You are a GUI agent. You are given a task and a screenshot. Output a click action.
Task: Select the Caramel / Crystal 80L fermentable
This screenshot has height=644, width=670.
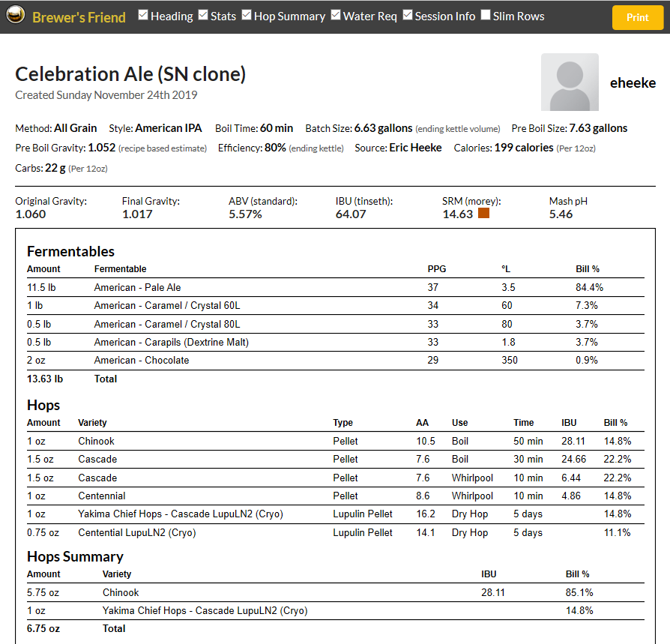pos(167,325)
